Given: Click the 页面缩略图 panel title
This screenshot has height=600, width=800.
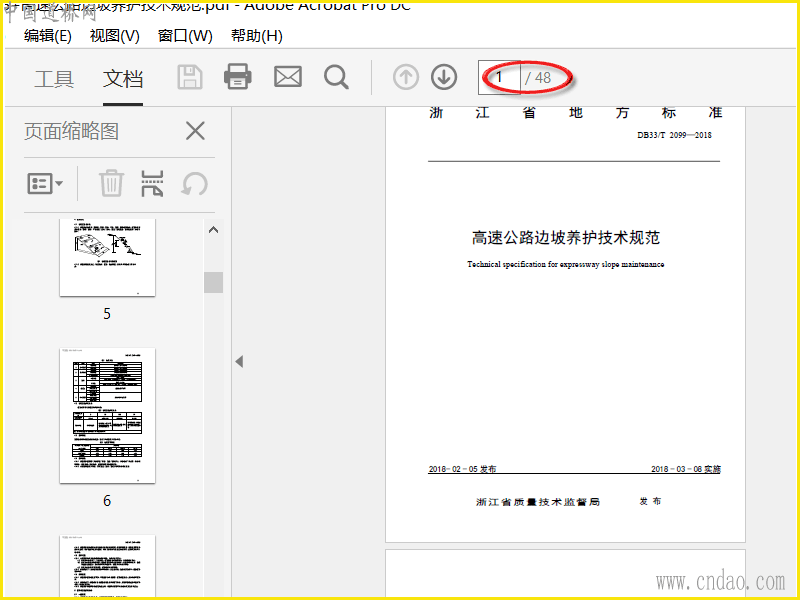Looking at the screenshot, I should [x=71, y=131].
